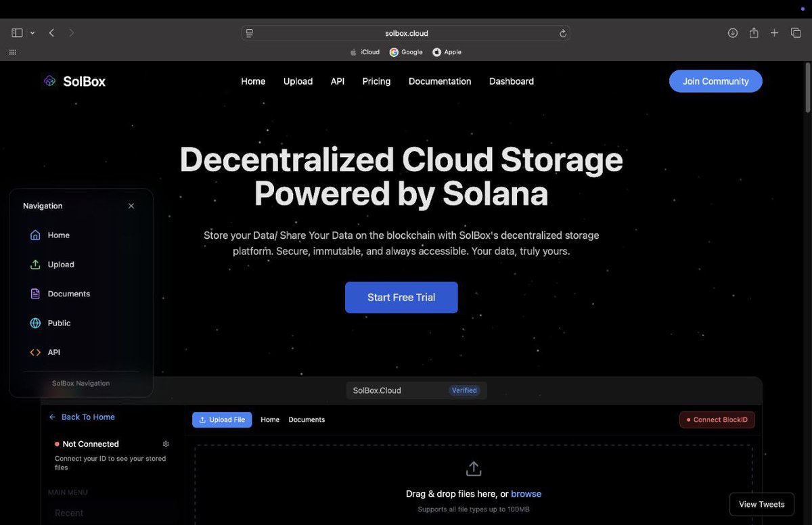Close the Navigation panel
Screen dimensions: 812x525
coord(131,206)
